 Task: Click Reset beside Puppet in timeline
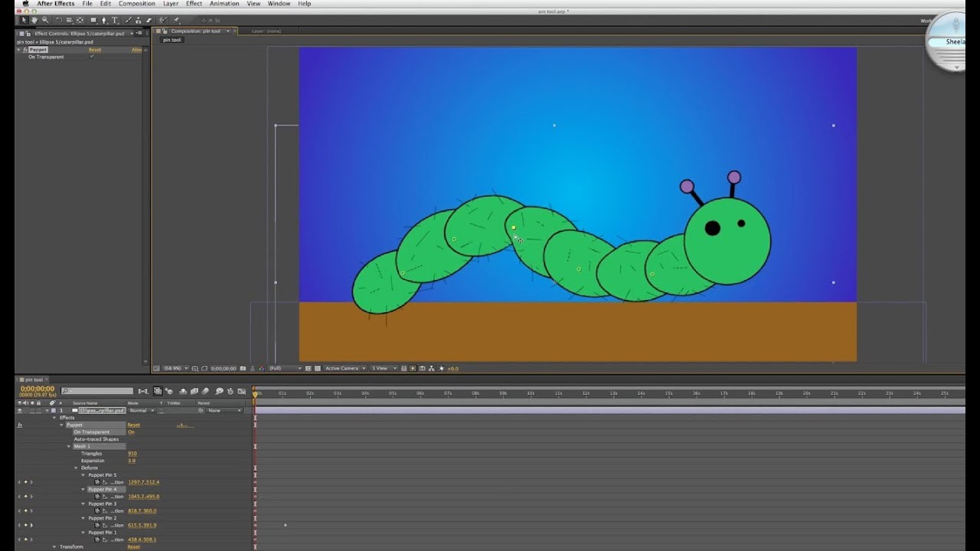coord(134,425)
